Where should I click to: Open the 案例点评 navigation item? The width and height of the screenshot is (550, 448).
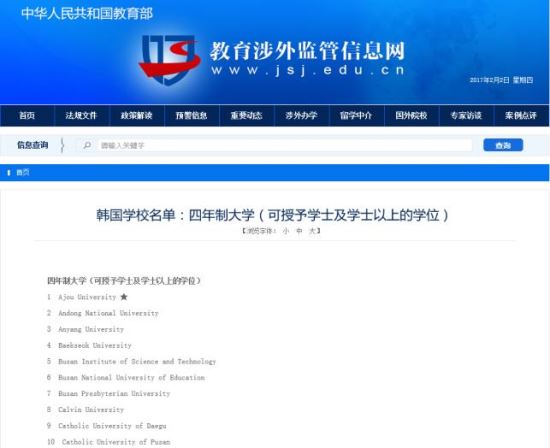click(521, 115)
